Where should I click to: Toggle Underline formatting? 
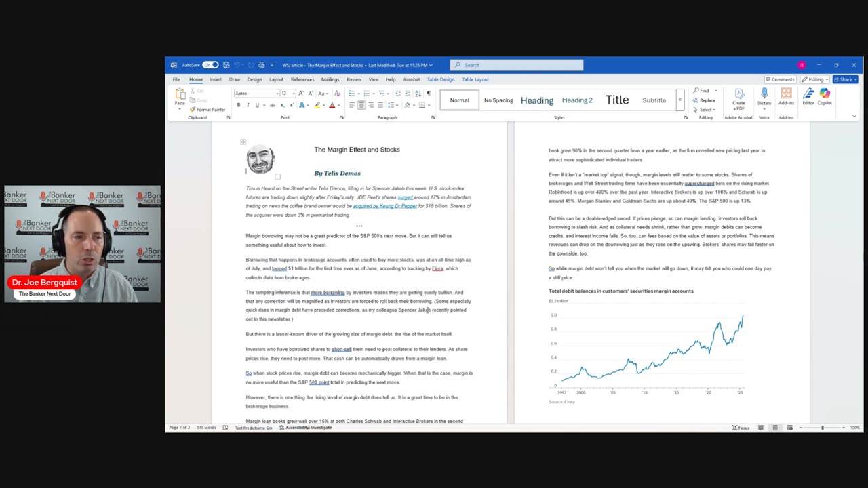point(257,105)
